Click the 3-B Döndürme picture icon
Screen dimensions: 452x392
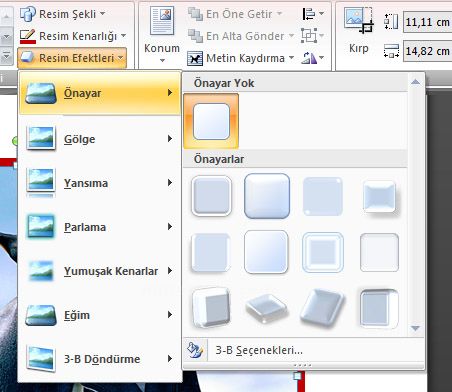click(x=41, y=359)
